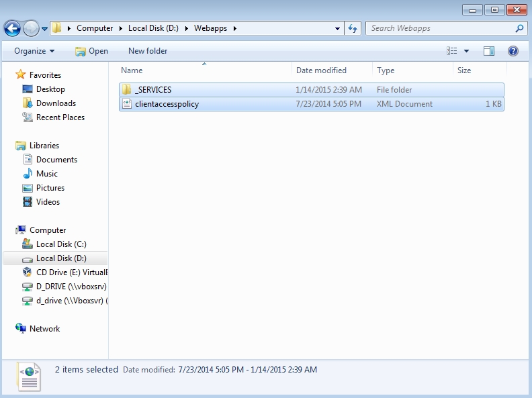Click the Pictures library icon

[28, 188]
